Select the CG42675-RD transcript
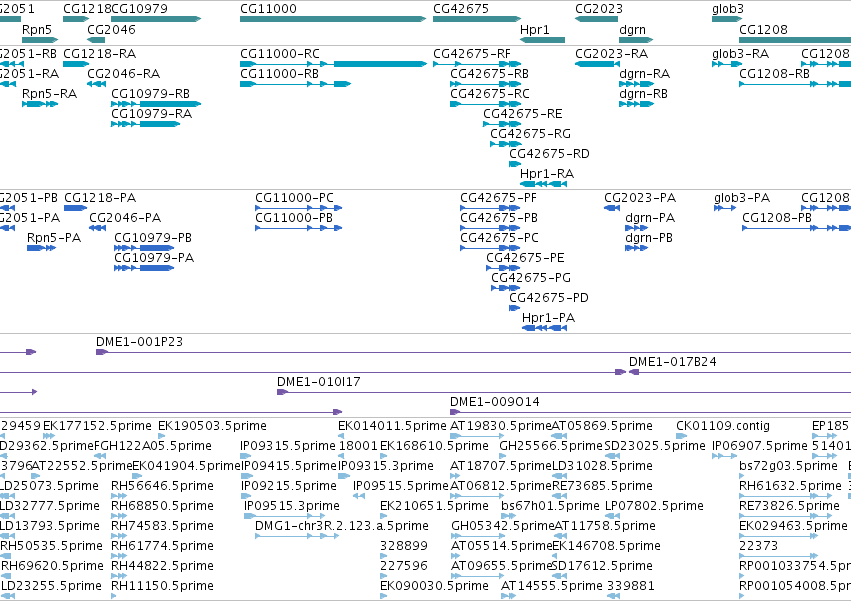851x601 pixels. (x=515, y=164)
